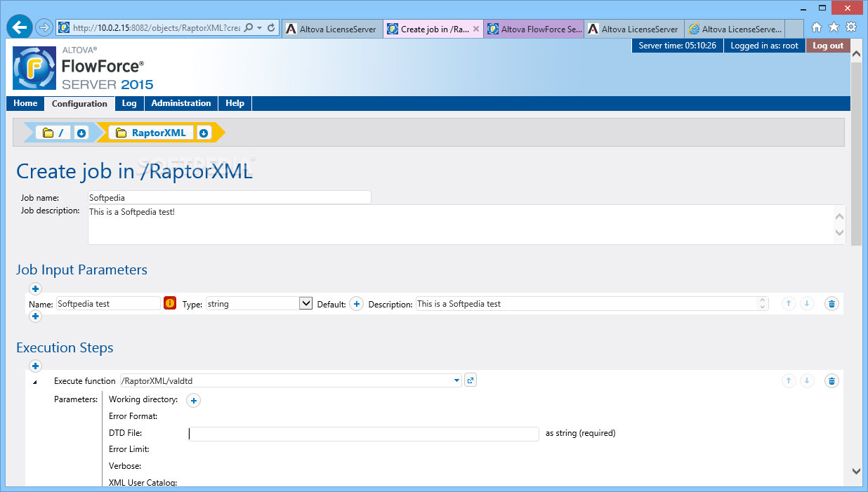Image resolution: width=868 pixels, height=492 pixels.
Task: Move the execution step down
Action: tap(807, 380)
